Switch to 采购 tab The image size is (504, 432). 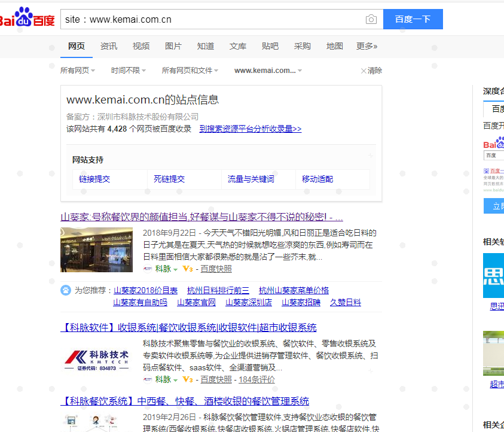click(302, 46)
